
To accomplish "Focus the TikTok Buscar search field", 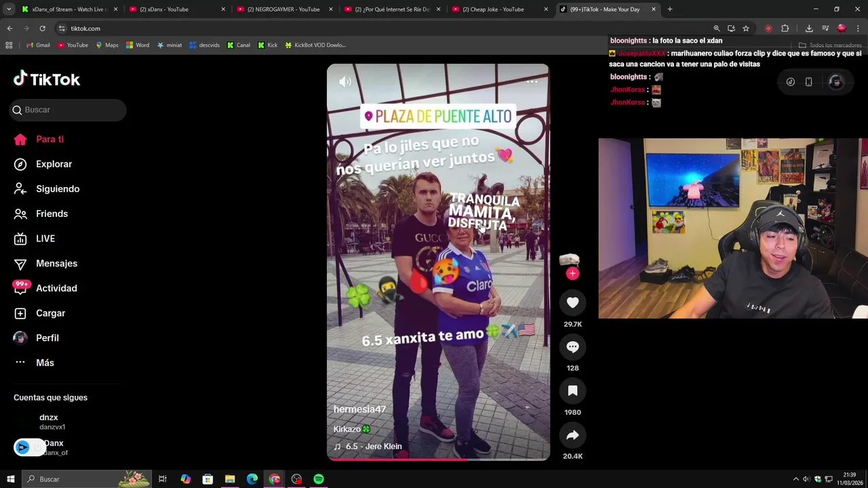I will pyautogui.click(x=68, y=110).
